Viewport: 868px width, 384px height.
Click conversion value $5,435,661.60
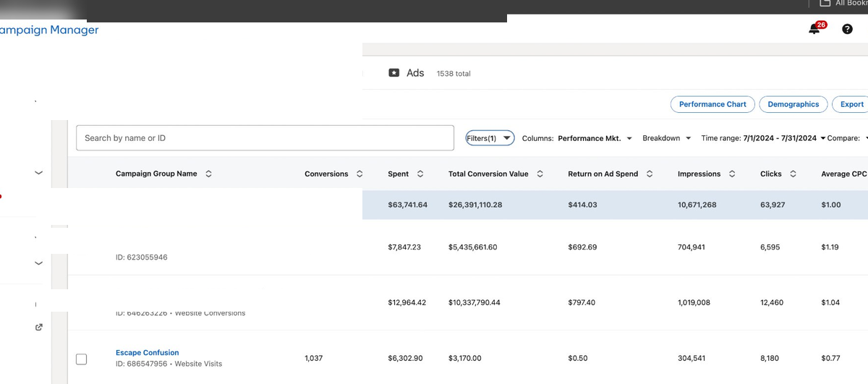click(x=473, y=247)
